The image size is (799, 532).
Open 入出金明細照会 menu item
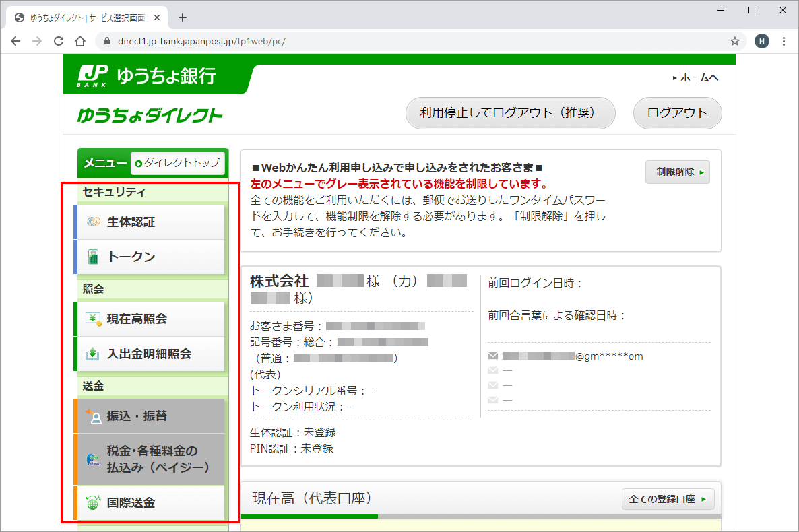[x=150, y=354]
